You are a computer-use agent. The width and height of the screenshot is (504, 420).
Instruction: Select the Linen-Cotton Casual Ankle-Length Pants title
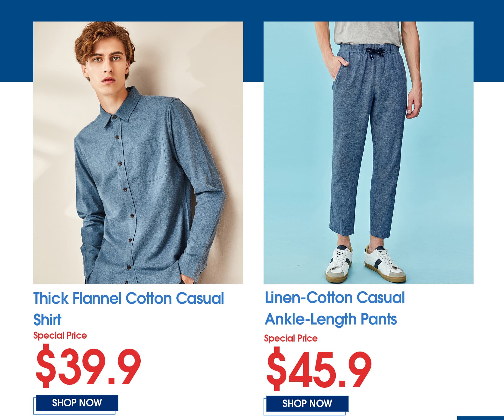click(x=335, y=308)
